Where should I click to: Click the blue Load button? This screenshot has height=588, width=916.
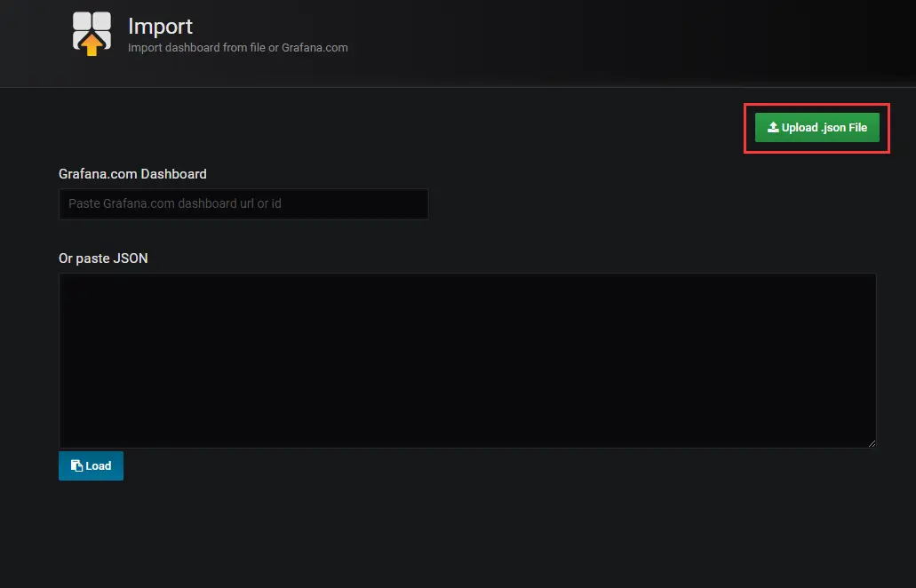(91, 465)
